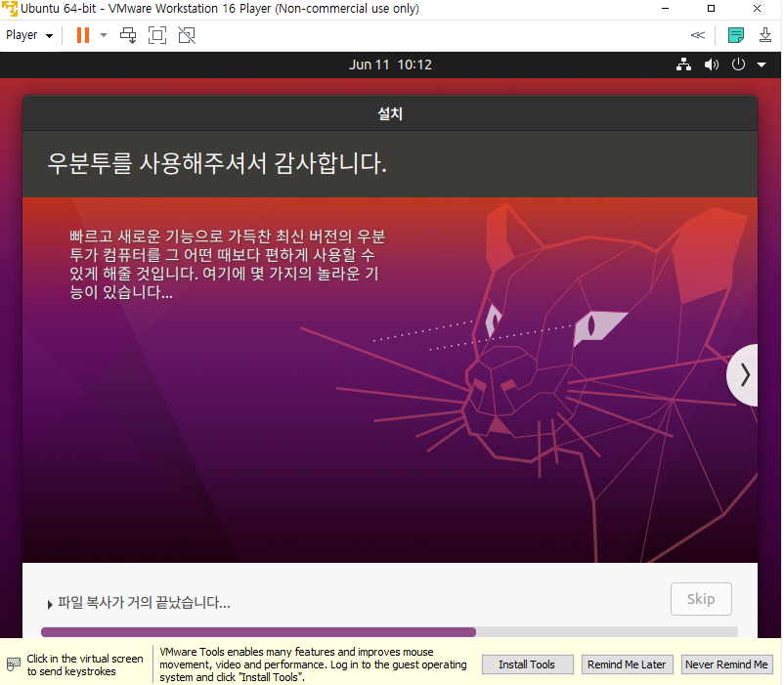
Task: Click the 파일 복사가 거의 끝났습니다 status text
Action: (x=144, y=603)
